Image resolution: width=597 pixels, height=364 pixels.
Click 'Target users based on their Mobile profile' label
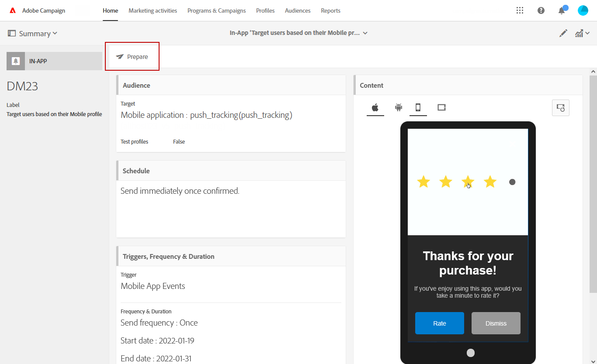point(54,114)
